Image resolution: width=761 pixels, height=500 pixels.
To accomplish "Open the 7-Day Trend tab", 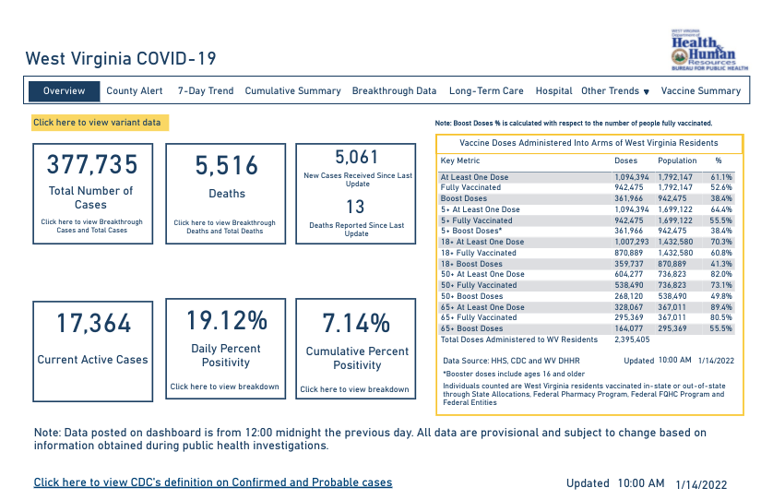I will coord(205,91).
